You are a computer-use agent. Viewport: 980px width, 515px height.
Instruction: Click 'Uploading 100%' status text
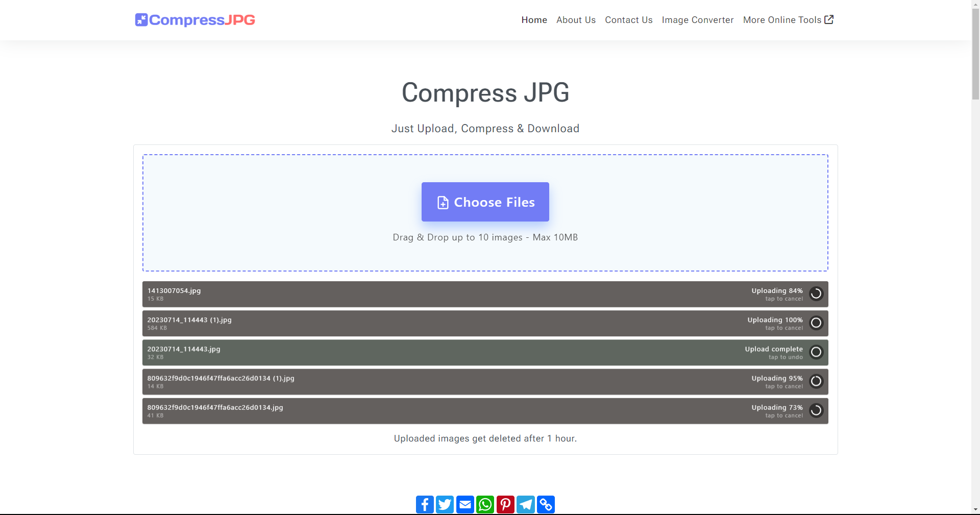(x=775, y=320)
